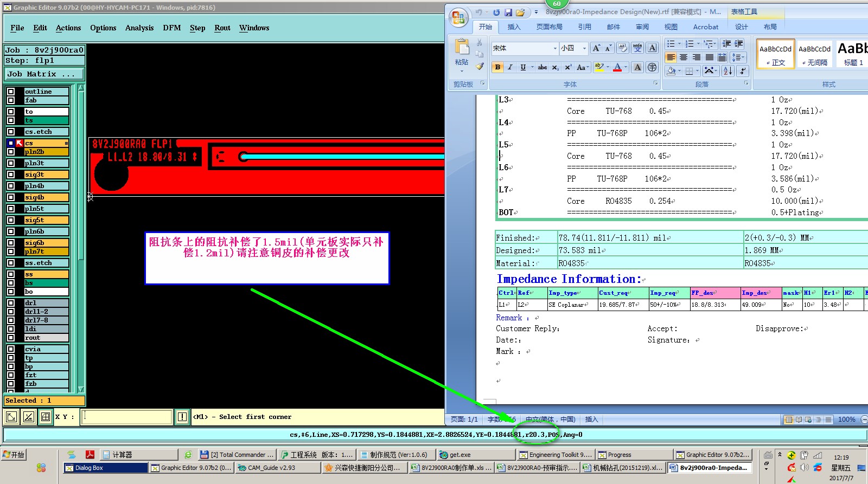
Task: Open the Actions menu in Graphic Editor
Action: (68, 28)
